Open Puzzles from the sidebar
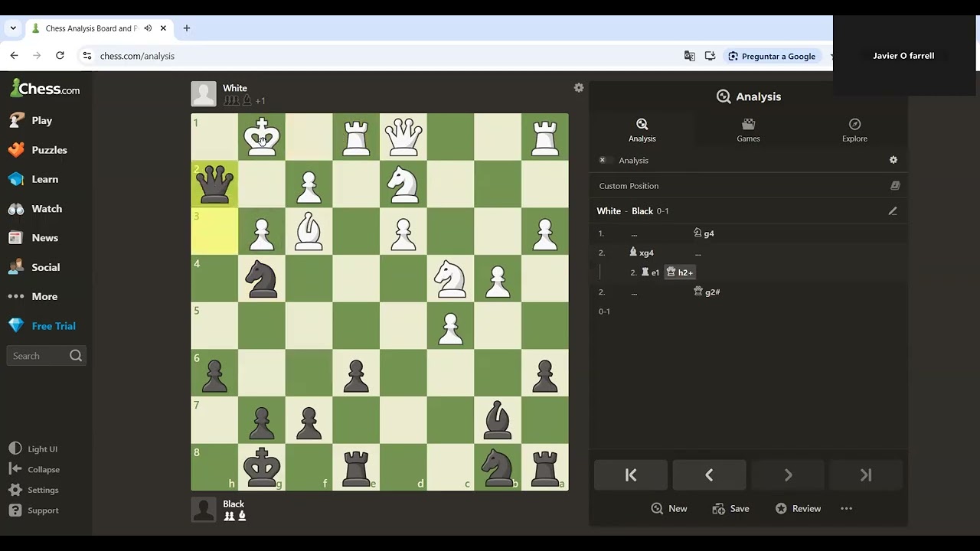The height and width of the screenshot is (551, 980). [38, 150]
